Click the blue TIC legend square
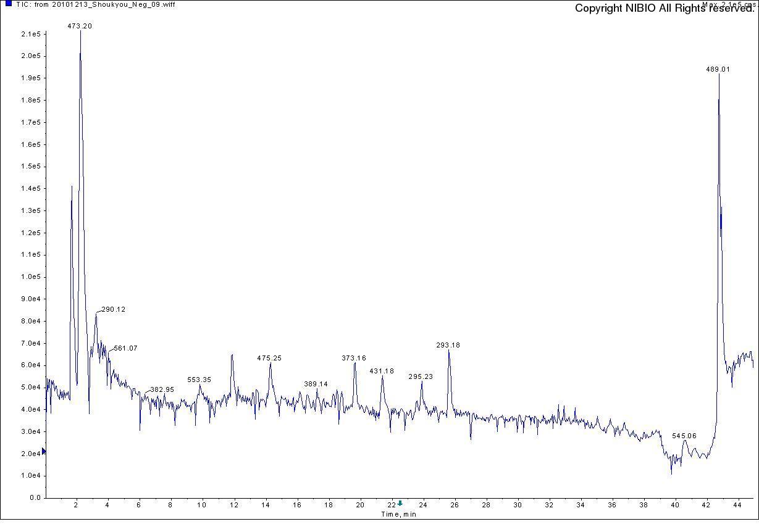This screenshot has height=532, width=759. pos(9,4)
